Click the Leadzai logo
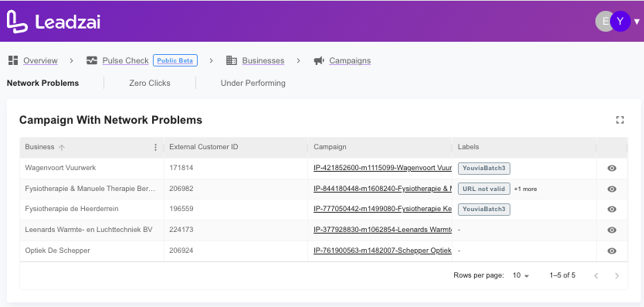This screenshot has height=307, width=644. (53, 22)
